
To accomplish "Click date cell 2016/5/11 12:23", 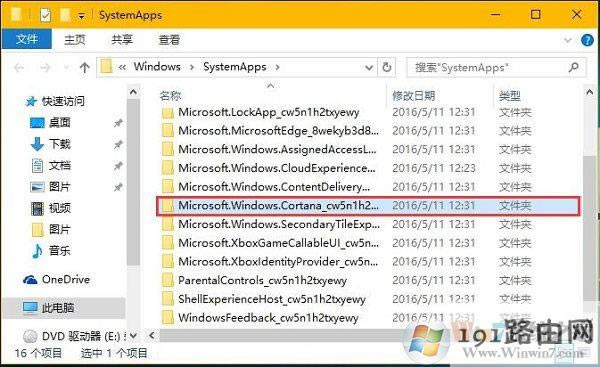I will [434, 168].
